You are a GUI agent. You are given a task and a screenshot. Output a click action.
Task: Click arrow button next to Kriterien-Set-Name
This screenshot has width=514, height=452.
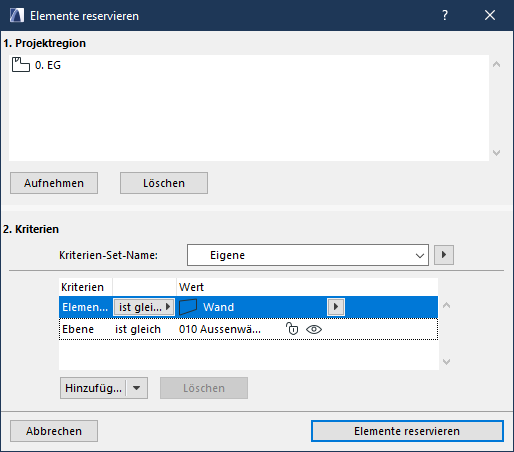click(x=444, y=255)
